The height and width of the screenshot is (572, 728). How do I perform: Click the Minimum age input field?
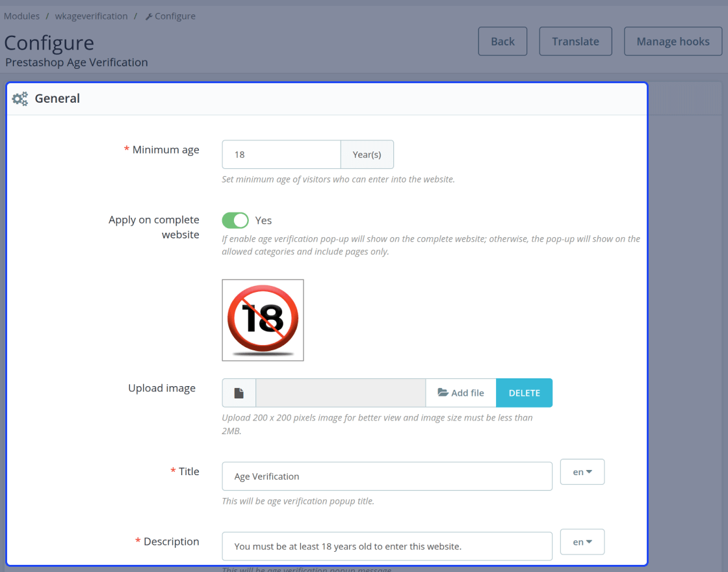point(281,155)
